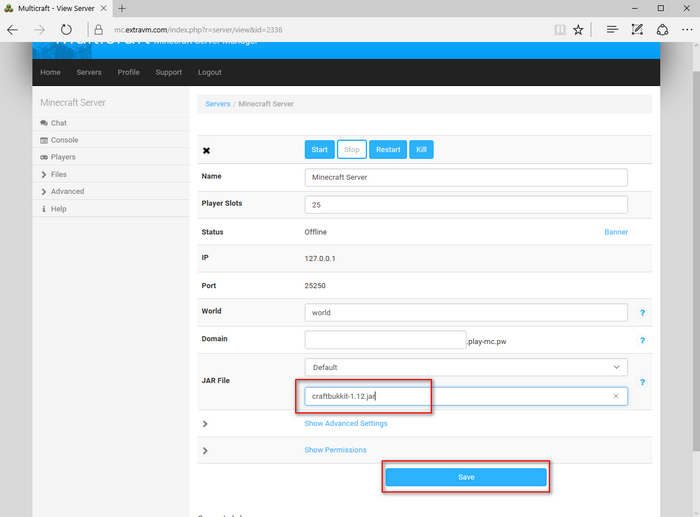Click Logout in the top navigation
Image resolution: width=700 pixels, height=517 pixels.
(x=210, y=72)
